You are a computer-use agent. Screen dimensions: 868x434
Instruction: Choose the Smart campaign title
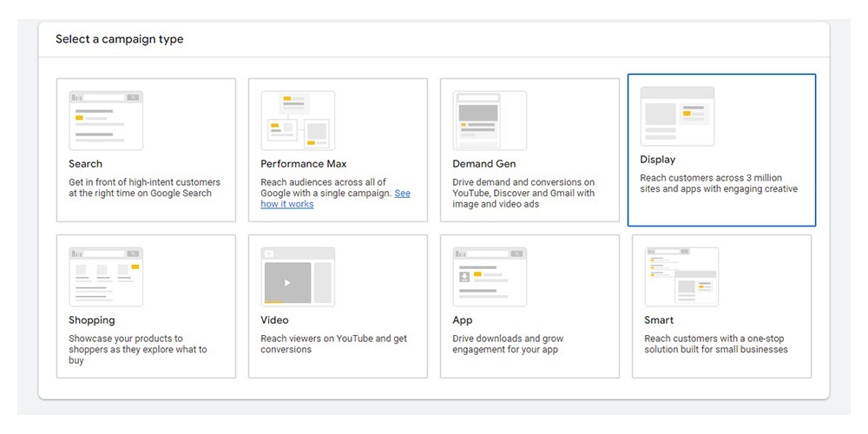pos(659,320)
